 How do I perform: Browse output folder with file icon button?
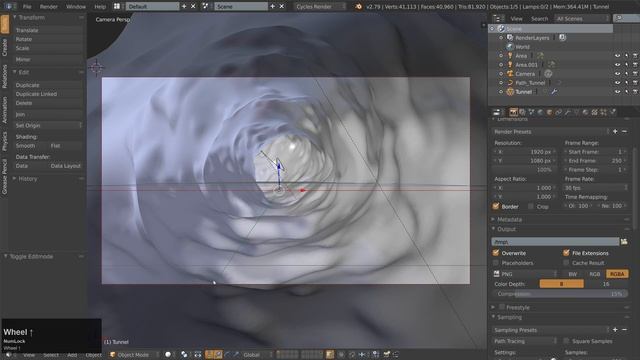[624, 242]
